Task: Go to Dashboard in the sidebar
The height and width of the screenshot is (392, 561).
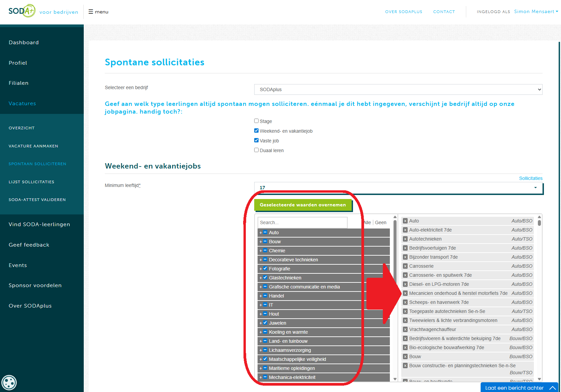Action: point(24,43)
